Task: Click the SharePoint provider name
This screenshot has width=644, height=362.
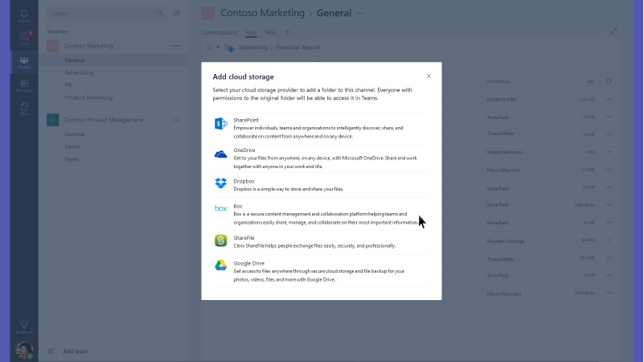Action: pyautogui.click(x=246, y=120)
